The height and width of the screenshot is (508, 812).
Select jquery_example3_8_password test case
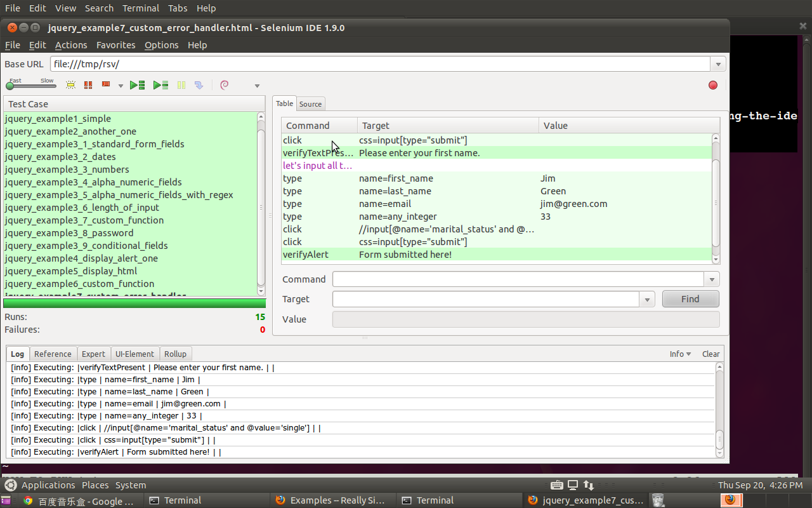click(130, 233)
